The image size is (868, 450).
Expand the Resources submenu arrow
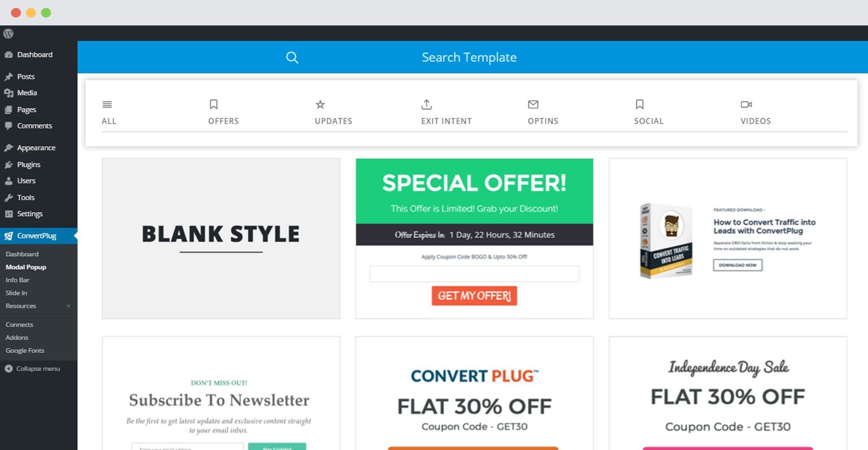[x=68, y=306]
